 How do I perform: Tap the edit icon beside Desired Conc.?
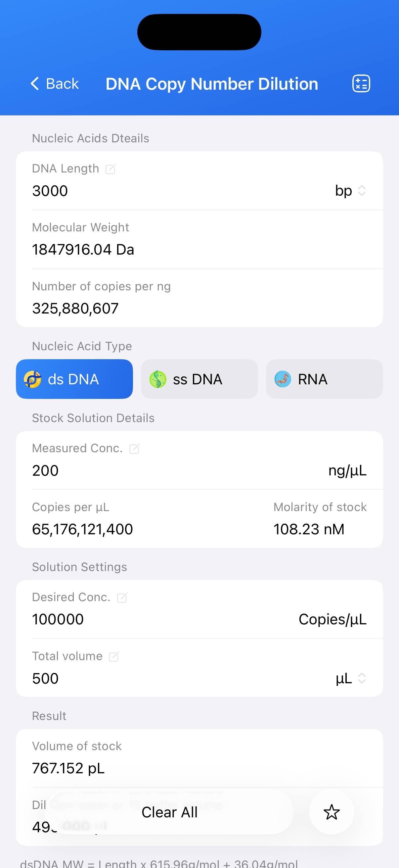point(122,598)
